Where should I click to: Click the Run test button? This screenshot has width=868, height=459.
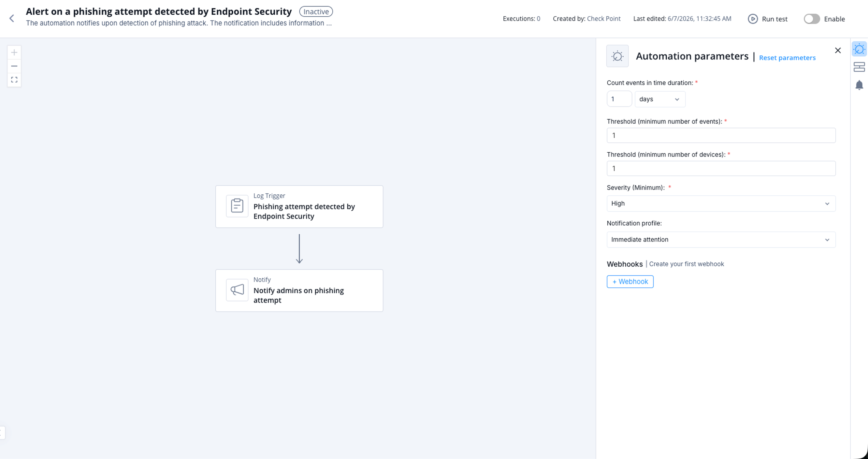pos(768,19)
